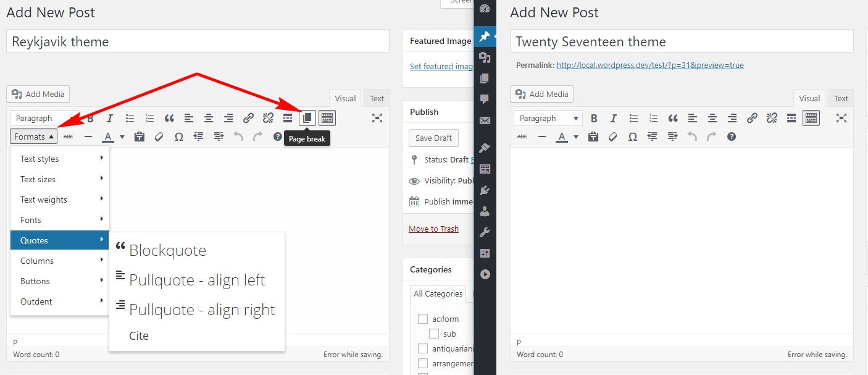Check the arrangement category checkbox
This screenshot has width=868, height=375.
coord(423,363)
